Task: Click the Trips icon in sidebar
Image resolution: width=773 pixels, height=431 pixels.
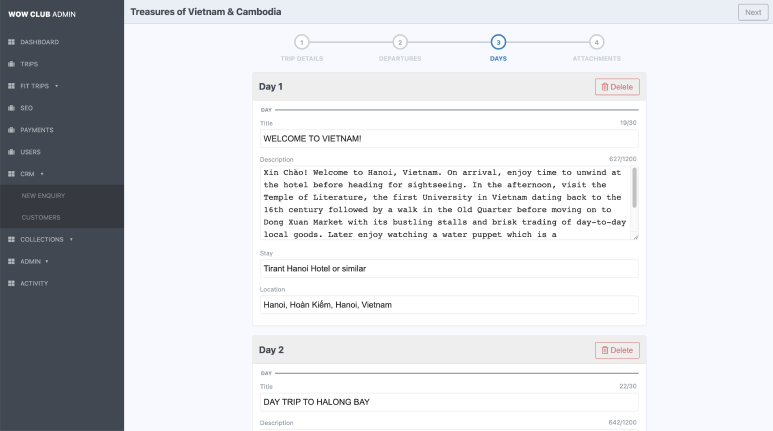Action: 11,64
